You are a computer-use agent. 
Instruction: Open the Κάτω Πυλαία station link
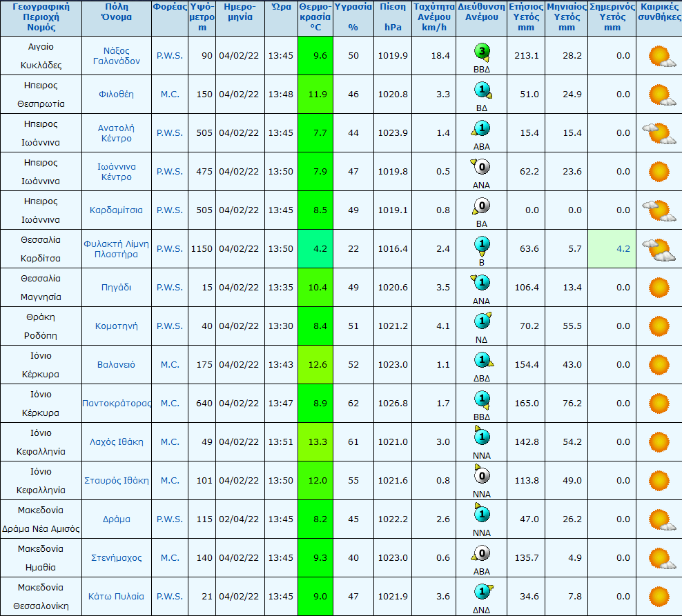pyautogui.click(x=116, y=597)
